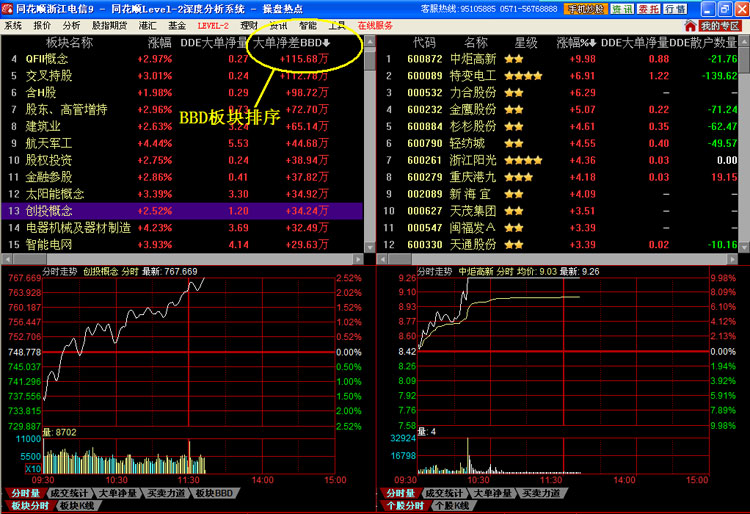Open the 报价 menu
Viewport: 750px width, 514px height.
pos(42,25)
